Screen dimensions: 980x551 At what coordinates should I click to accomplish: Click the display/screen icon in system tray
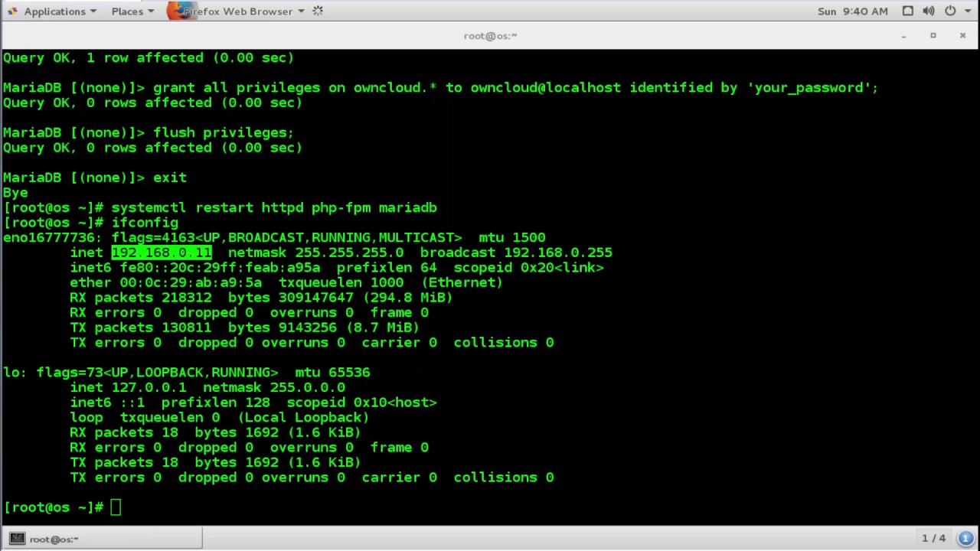point(907,11)
